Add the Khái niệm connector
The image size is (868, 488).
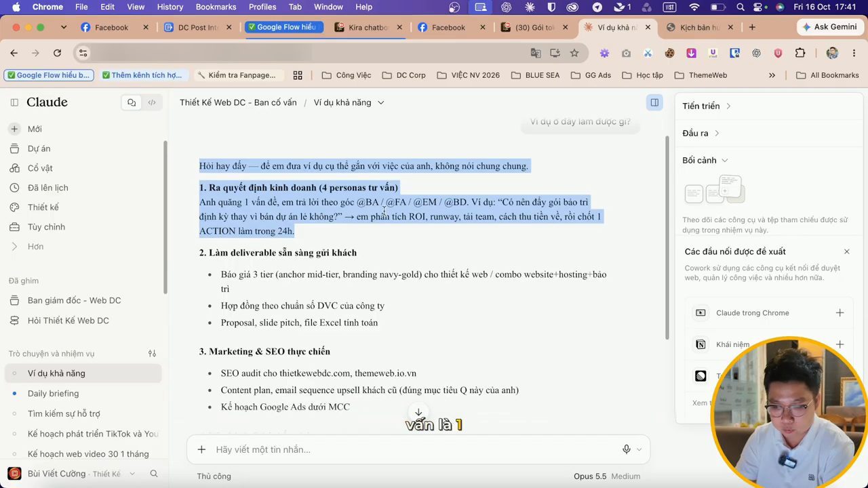[840, 344]
